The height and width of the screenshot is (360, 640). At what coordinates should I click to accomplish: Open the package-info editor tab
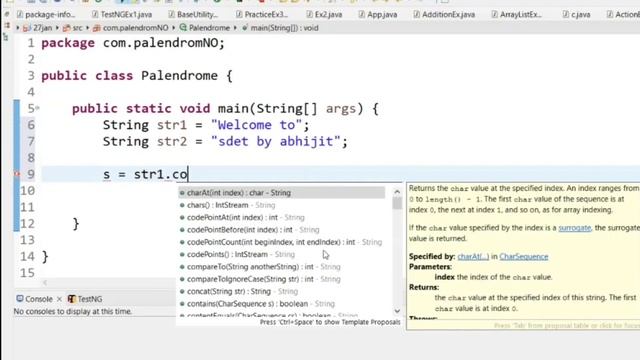click(x=46, y=14)
